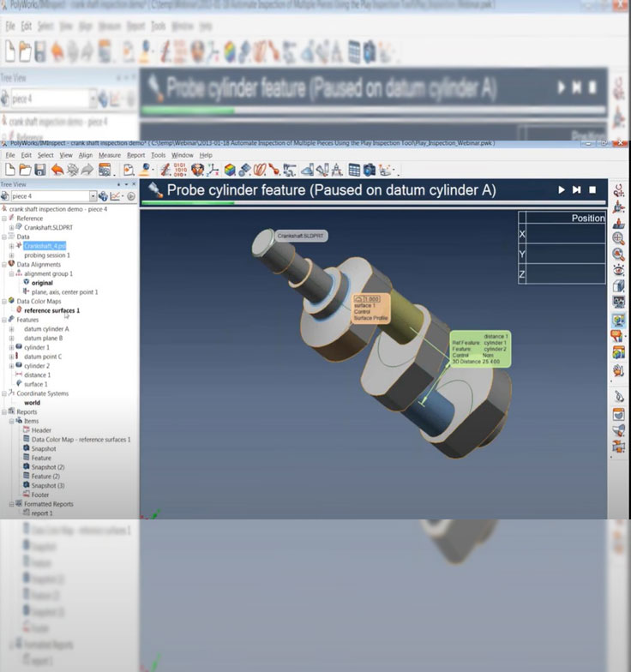Click the Open folder toolbar icon
The height and width of the screenshot is (672, 631).
[x=26, y=170]
